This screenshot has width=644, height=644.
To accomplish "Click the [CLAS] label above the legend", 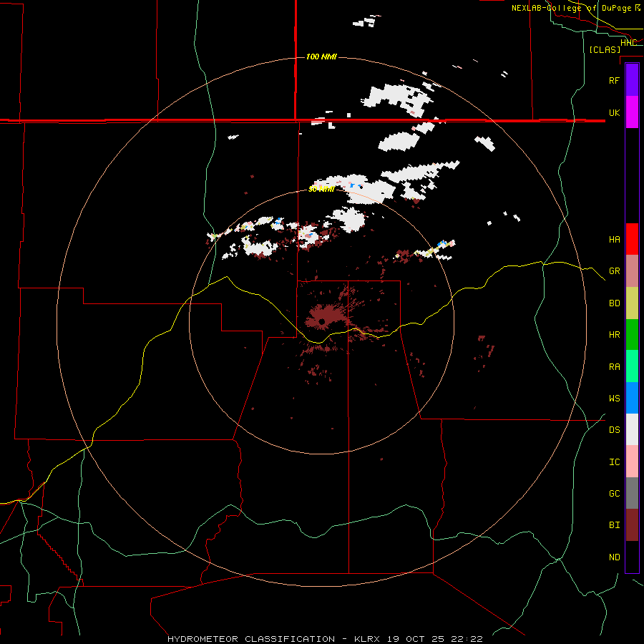I will click(605, 49).
